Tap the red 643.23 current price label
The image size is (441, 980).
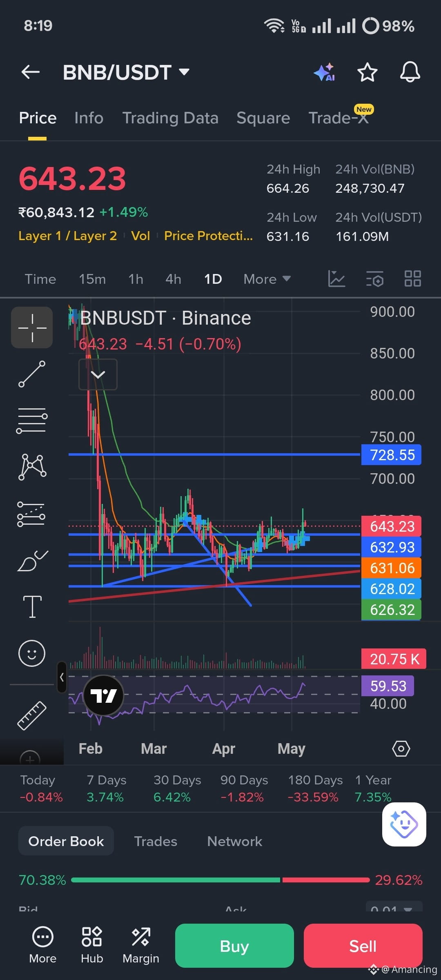coord(391,526)
